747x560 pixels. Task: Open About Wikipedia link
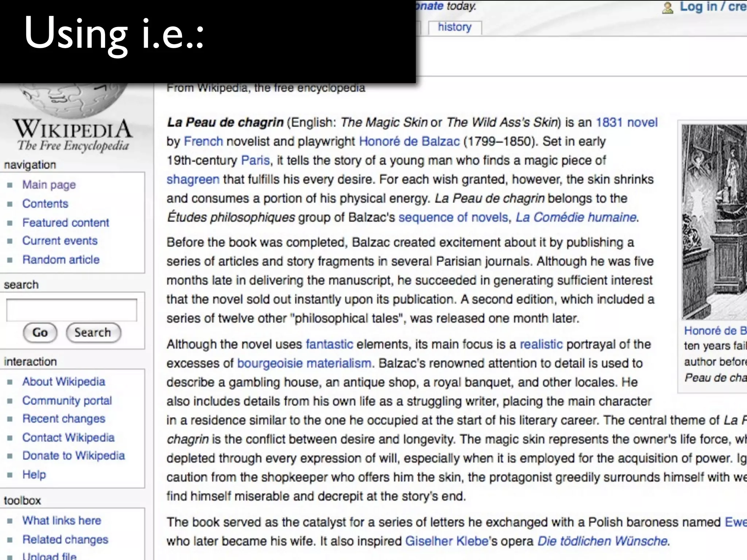(x=64, y=382)
